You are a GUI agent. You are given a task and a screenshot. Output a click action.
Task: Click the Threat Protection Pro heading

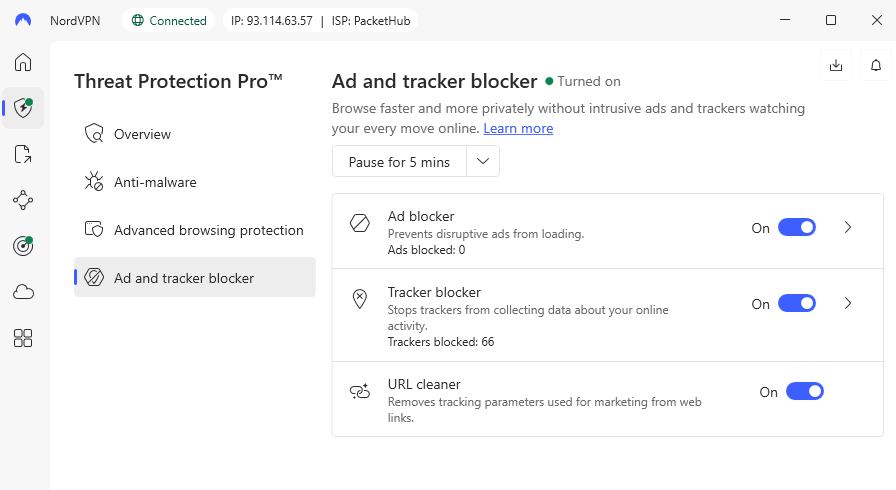point(178,81)
